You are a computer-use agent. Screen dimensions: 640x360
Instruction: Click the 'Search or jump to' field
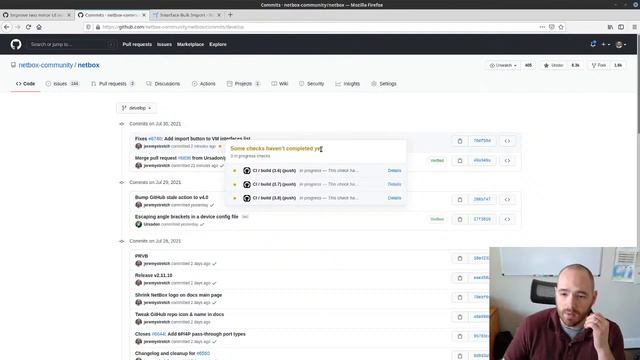71,44
